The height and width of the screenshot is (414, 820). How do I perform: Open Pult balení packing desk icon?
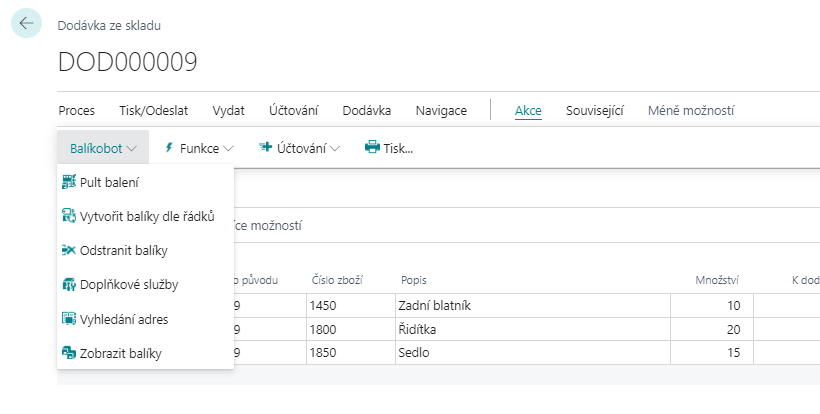(69, 182)
